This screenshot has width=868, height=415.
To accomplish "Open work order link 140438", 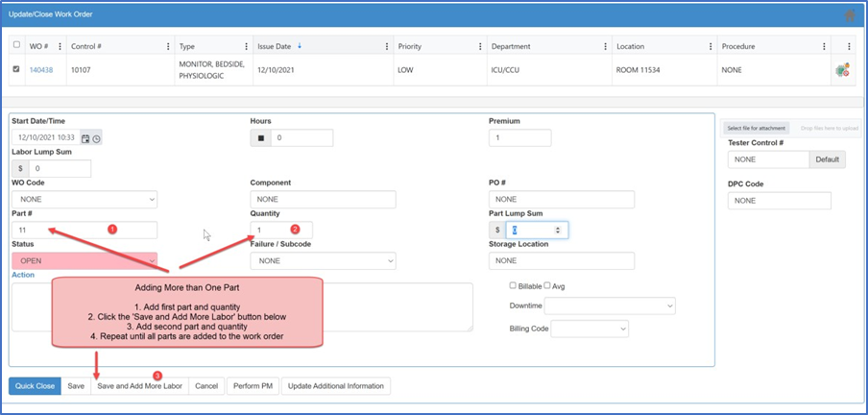I will 41,70.
